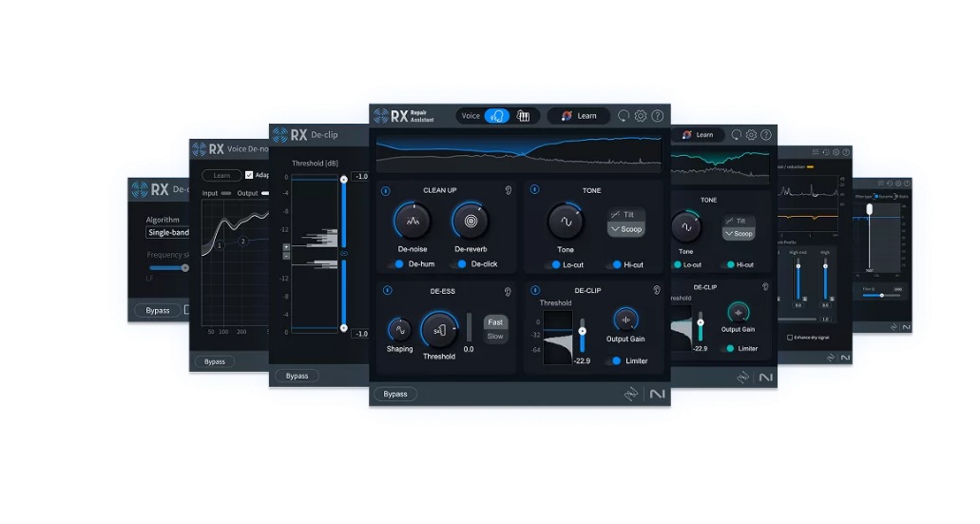980x524 pixels.
Task: Select Scoop in the blue Tone module
Action: tap(625, 229)
